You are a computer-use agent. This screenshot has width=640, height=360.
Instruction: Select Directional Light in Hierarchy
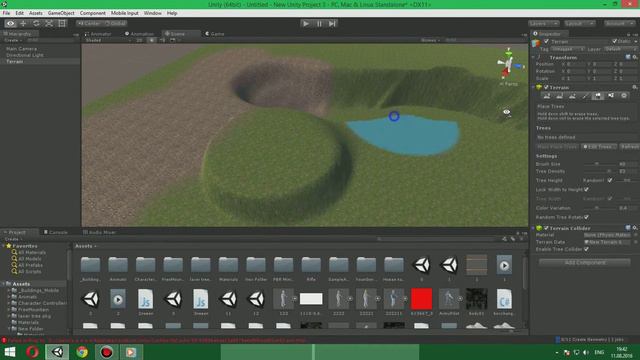tap(24, 55)
